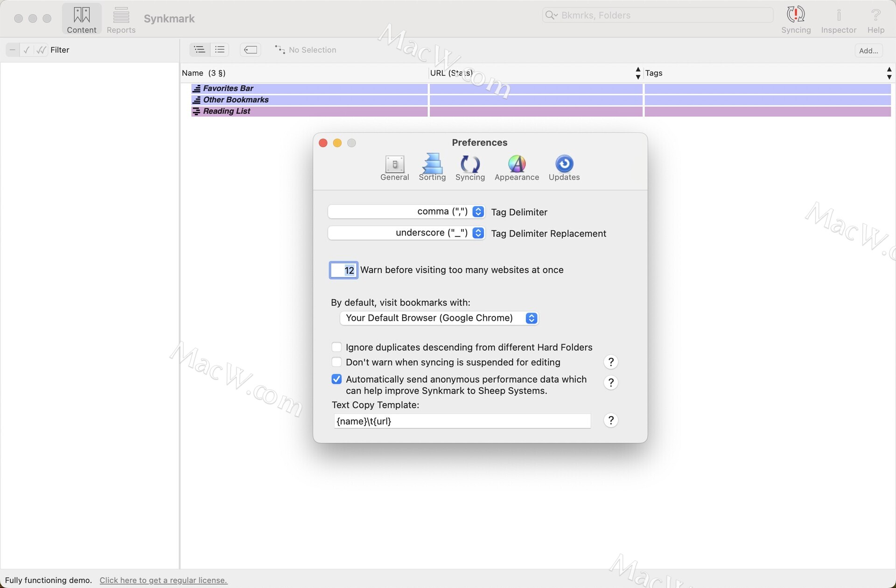Viewport: 896px width, 588px height.
Task: Click the minus filter button
Action: tap(13, 50)
